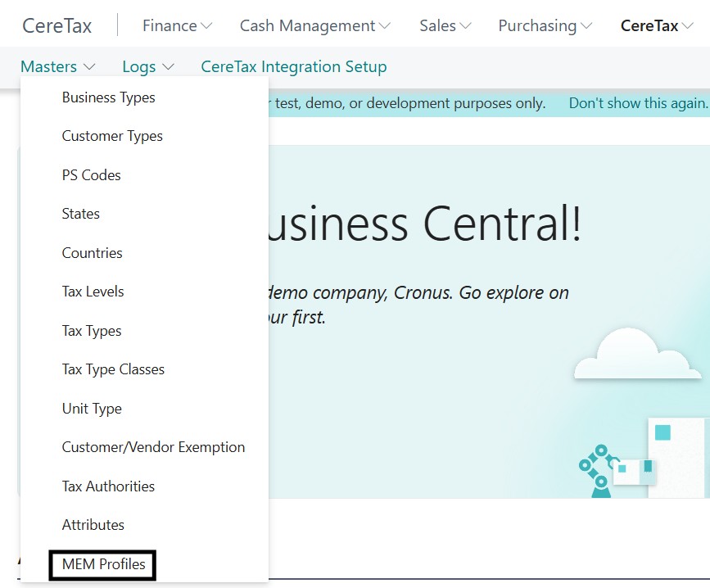Open PS Codes from the menu
Viewport: 710px width, 588px height.
coord(92,175)
